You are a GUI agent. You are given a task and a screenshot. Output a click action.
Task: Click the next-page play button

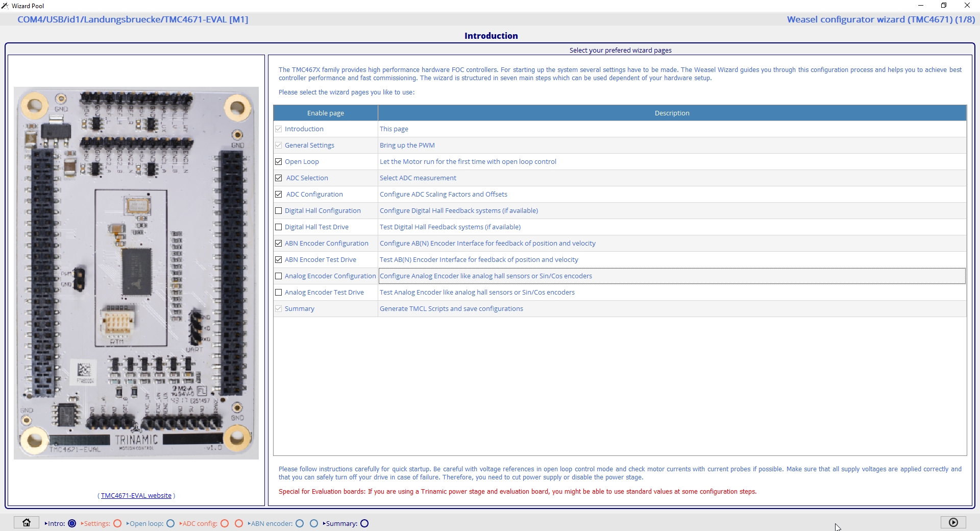[953, 522]
